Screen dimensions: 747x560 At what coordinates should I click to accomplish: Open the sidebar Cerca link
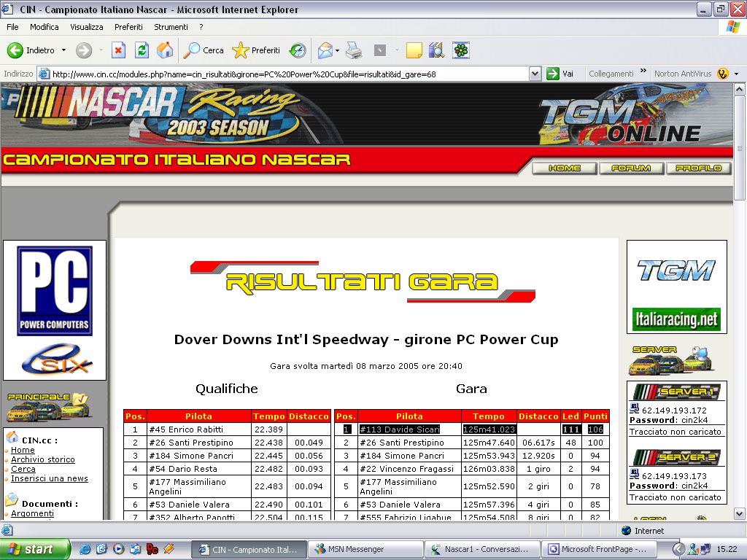pos(23,469)
